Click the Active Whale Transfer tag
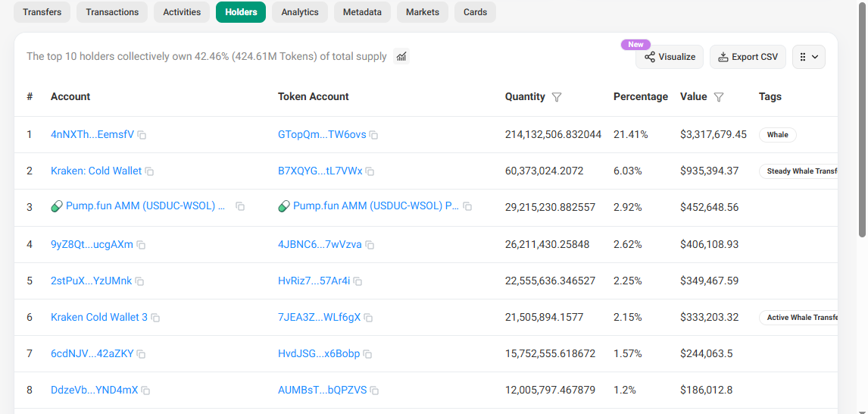868x414 pixels. point(798,318)
